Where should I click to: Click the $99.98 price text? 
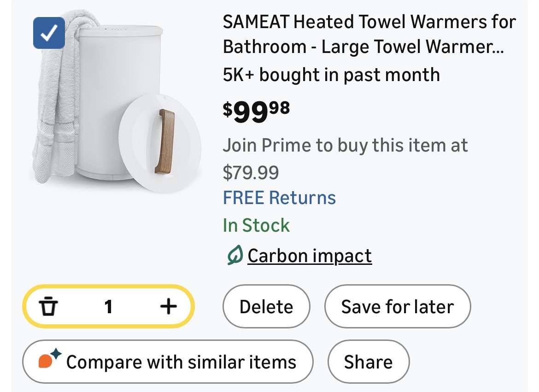point(256,111)
